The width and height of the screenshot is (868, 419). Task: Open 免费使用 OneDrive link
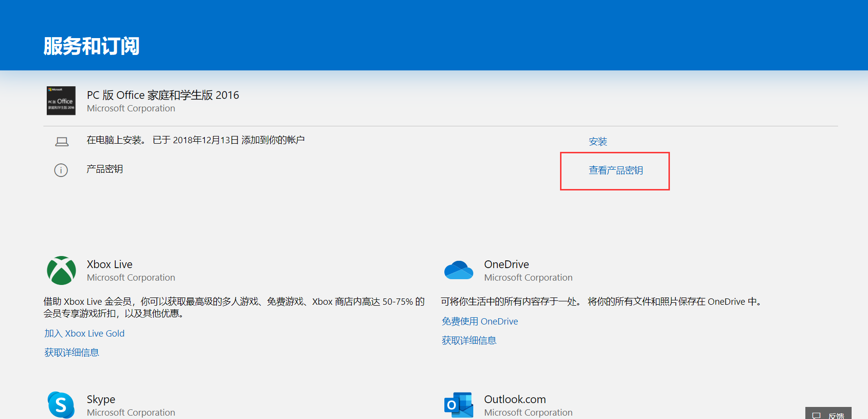click(480, 322)
